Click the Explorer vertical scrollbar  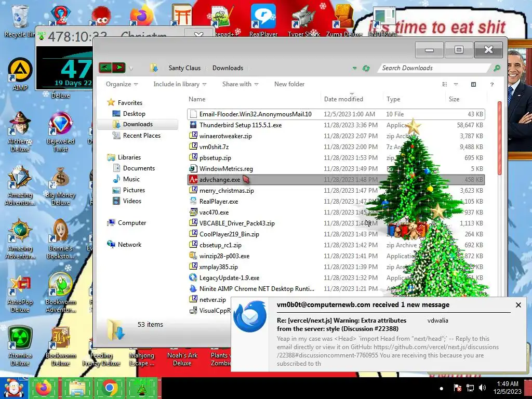499,138
